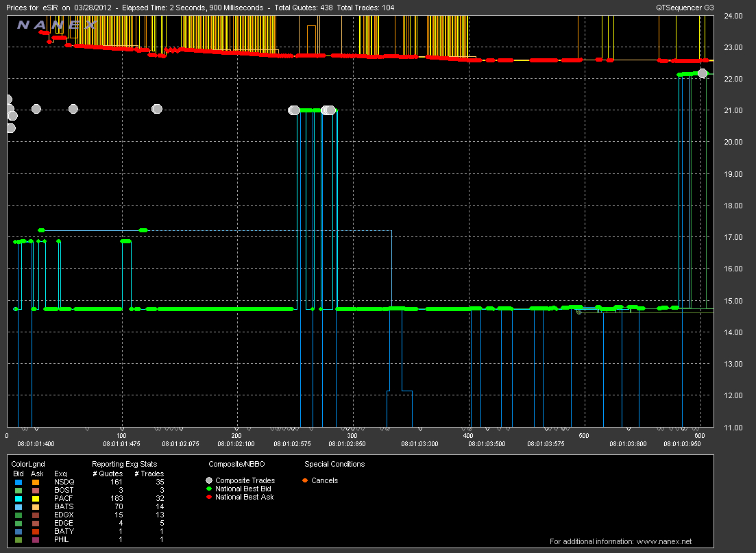Click the 'ColorLgnd' heading
The width and height of the screenshot is (756, 553).
click(28, 465)
